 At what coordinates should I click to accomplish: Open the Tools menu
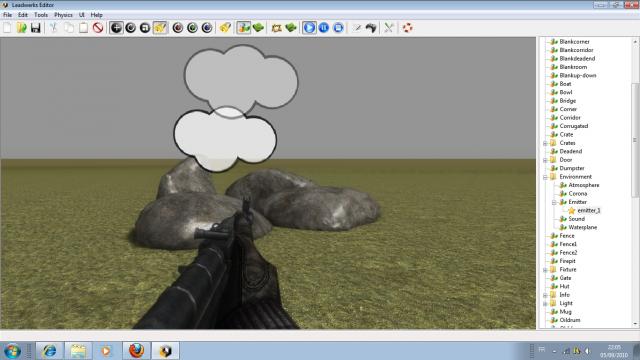tap(41, 15)
